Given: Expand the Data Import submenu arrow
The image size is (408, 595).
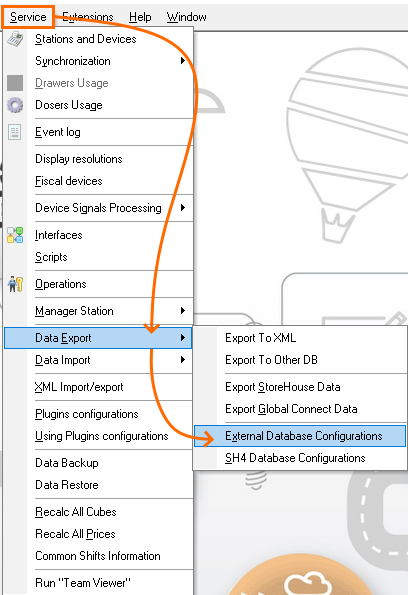Looking at the screenshot, I should [x=183, y=359].
